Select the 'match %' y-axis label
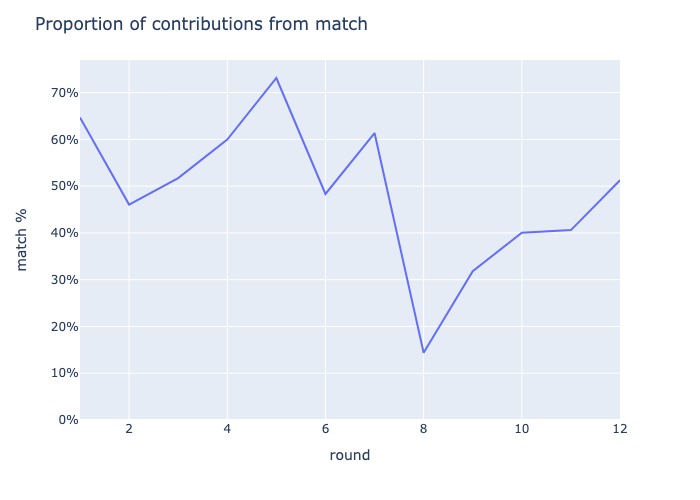 21,240
